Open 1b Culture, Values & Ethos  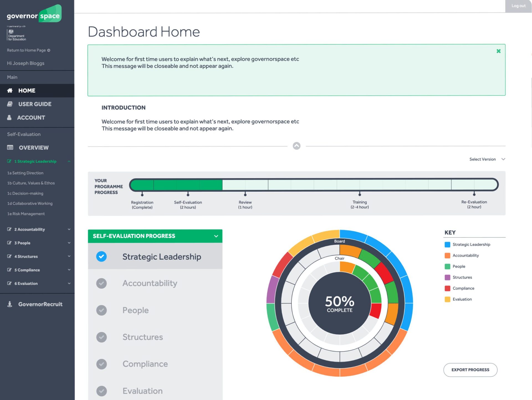pyautogui.click(x=31, y=183)
